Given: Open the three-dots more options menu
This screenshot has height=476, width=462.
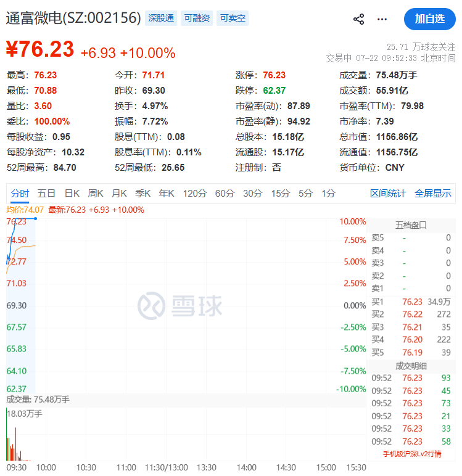Looking at the screenshot, I should (x=382, y=19).
